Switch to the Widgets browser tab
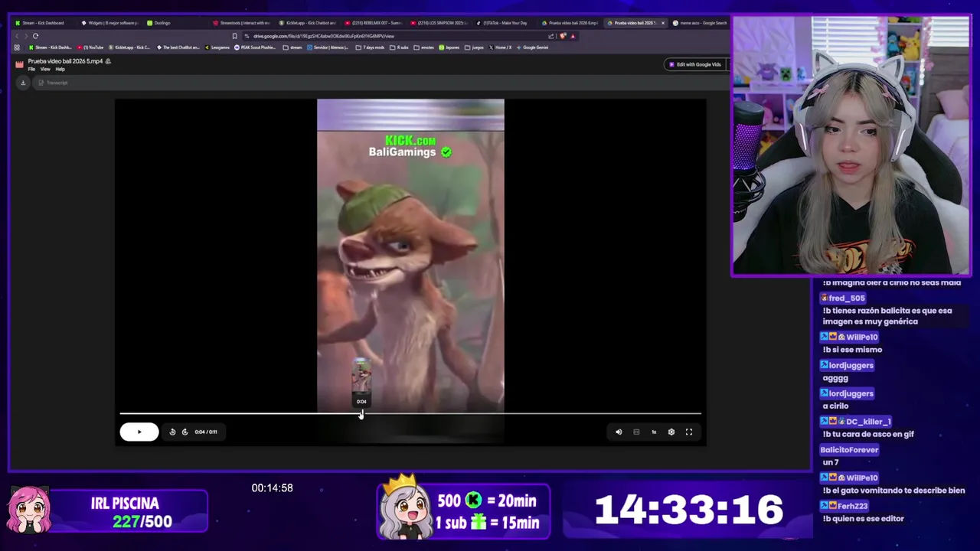 [110, 23]
